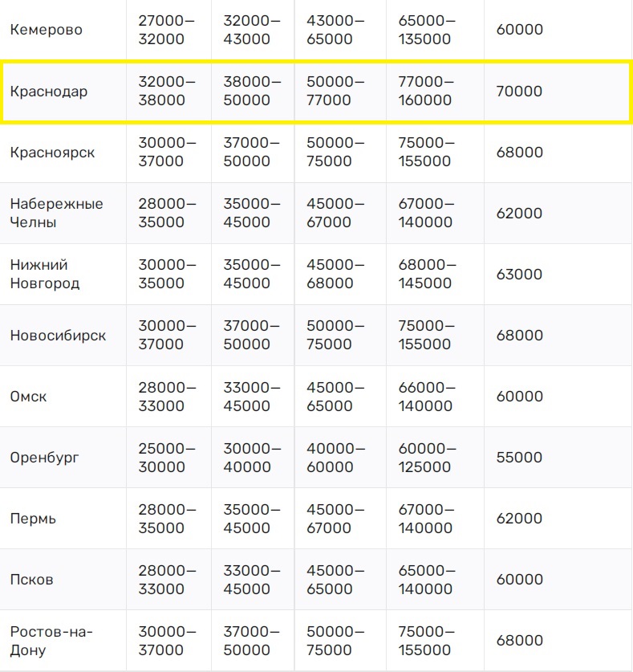
Task: Click the 25000–30000 cell for Оренбург
Action: click(x=166, y=458)
